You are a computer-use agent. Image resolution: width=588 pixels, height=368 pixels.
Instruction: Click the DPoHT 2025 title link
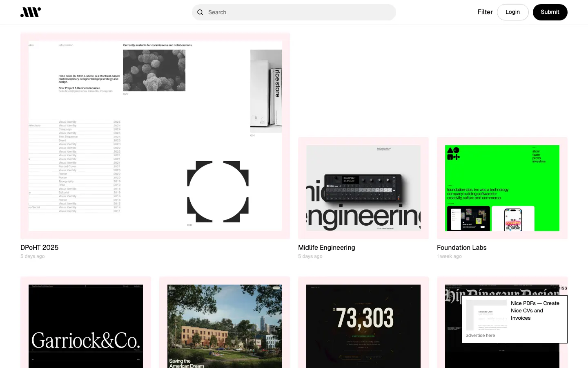point(40,247)
